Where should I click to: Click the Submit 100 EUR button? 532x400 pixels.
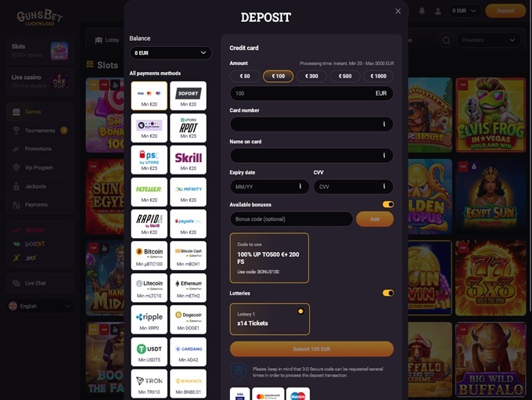click(311, 349)
